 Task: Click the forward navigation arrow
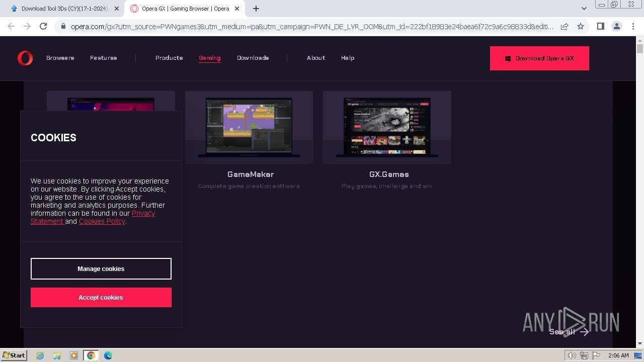(27, 26)
